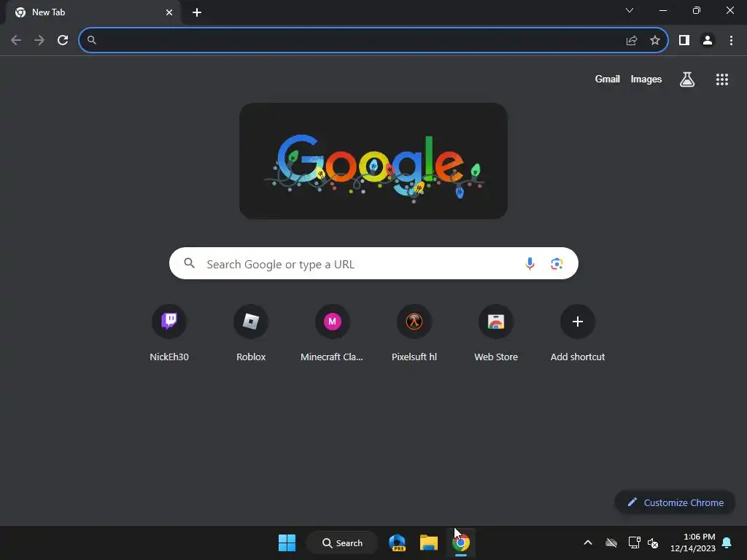Image resolution: width=747 pixels, height=560 pixels.
Task: Open the Minecraft Cla... shortcut
Action: (x=333, y=332)
